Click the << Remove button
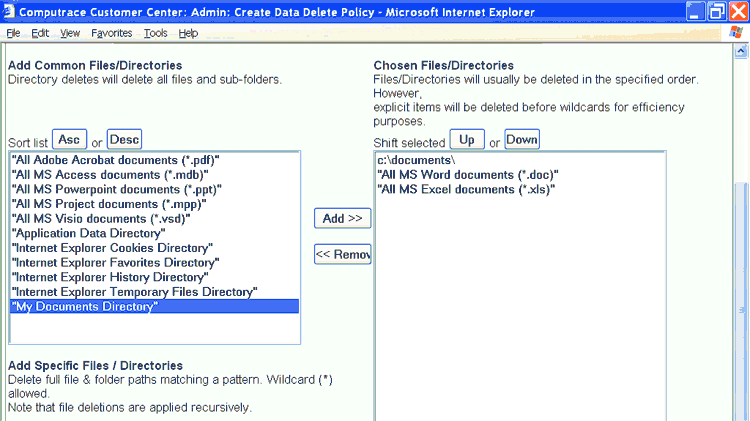Screen dimensions: 750x421 point(342,254)
